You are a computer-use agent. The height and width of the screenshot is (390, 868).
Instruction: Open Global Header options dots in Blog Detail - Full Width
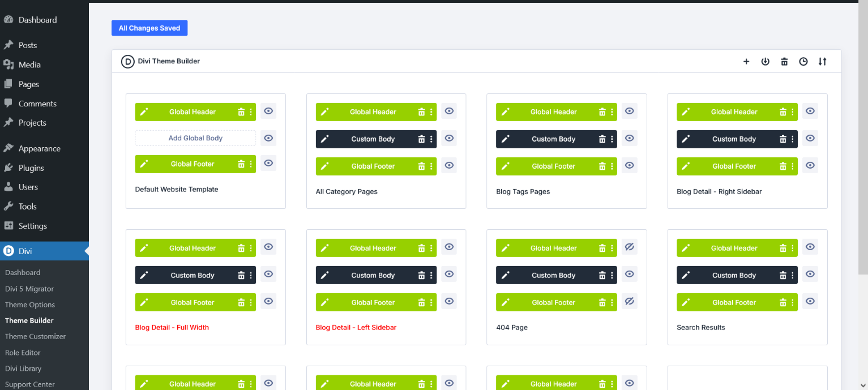(x=251, y=248)
